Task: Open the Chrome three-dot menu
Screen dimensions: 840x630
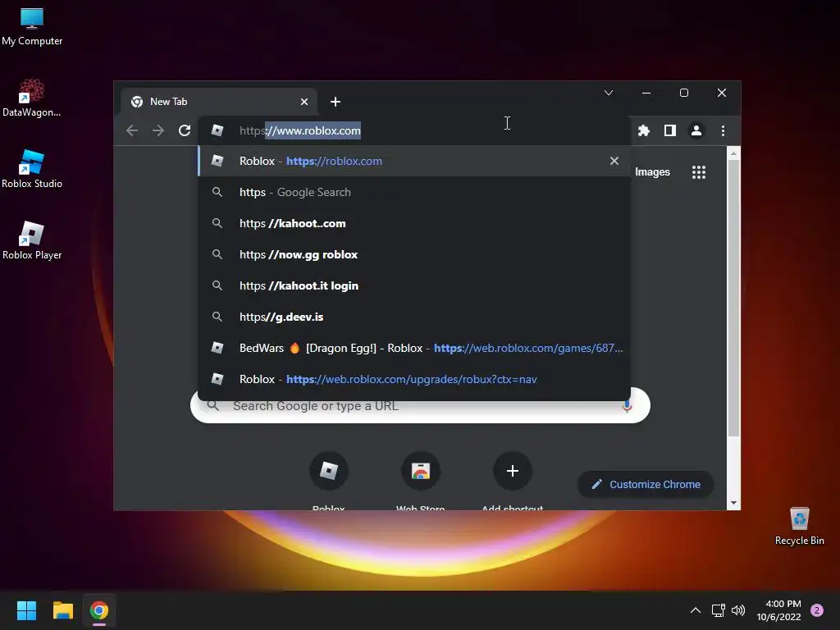Action: coord(723,130)
